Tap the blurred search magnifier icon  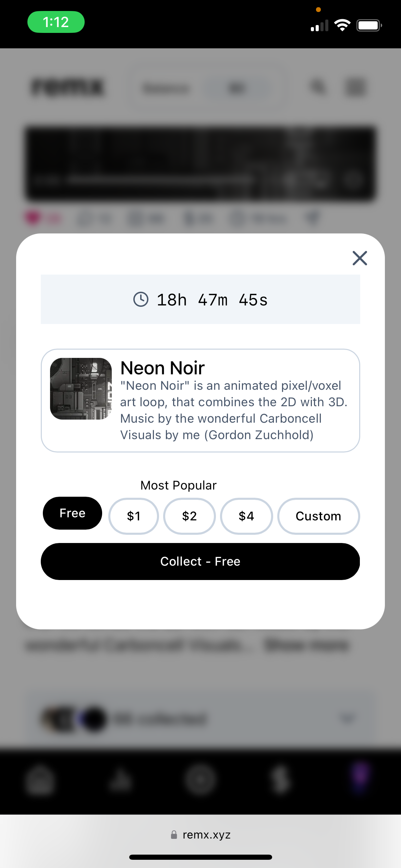[318, 87]
